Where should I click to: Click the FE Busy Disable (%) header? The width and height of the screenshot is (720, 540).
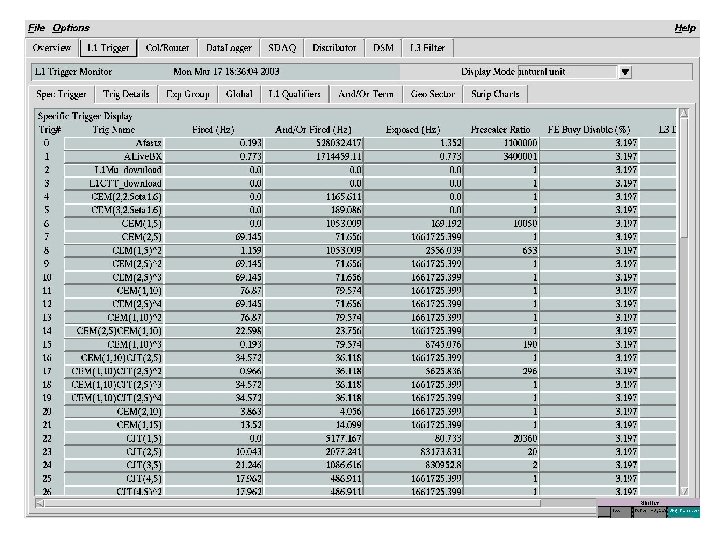(589, 130)
